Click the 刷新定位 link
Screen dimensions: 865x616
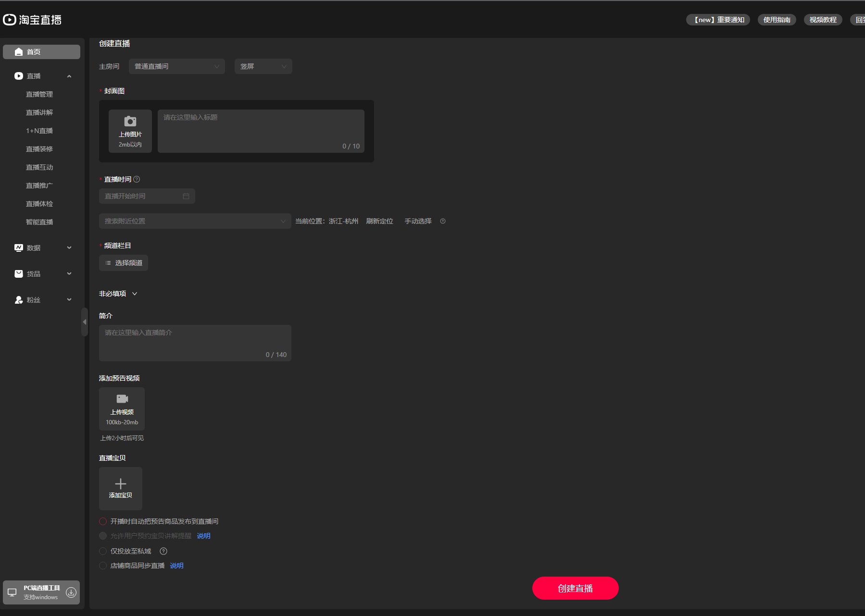point(380,221)
